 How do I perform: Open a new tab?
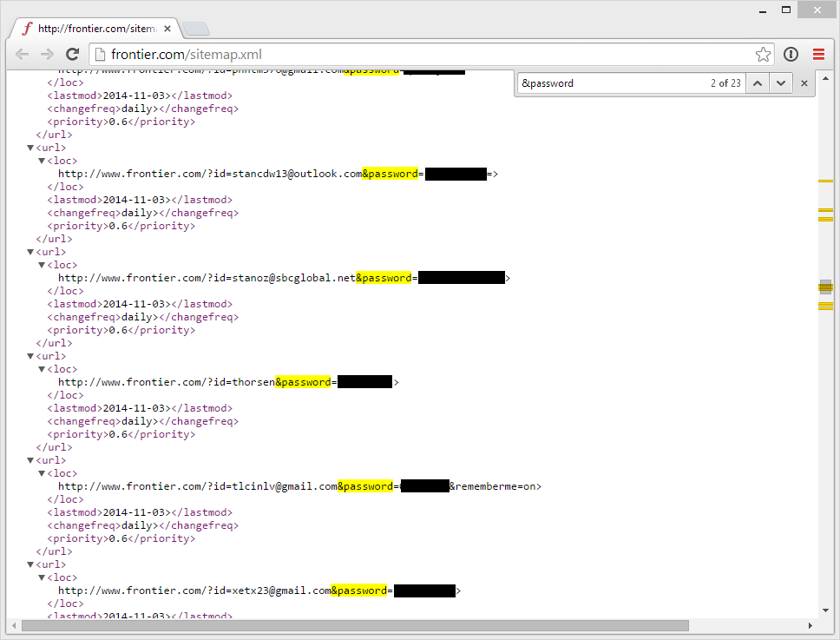click(195, 29)
